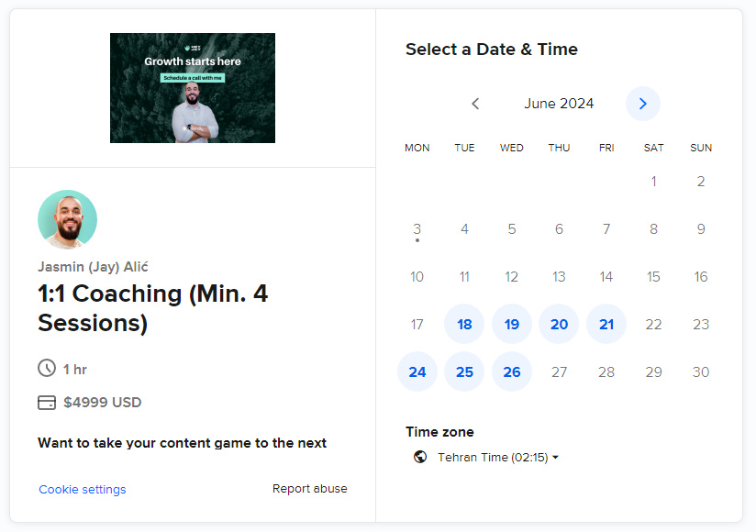Viewport: 756px width, 532px height.
Task: Click the Growth starts here banner image
Action: click(x=193, y=88)
